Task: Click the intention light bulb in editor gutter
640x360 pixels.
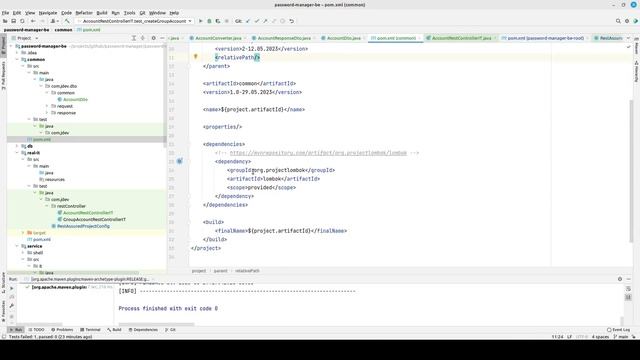Action: (x=196, y=57)
